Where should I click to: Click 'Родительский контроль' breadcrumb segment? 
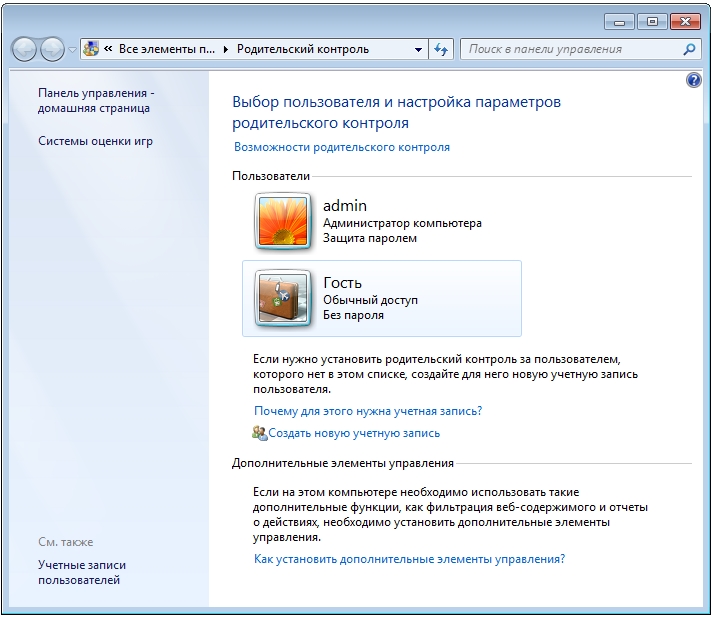(303, 49)
